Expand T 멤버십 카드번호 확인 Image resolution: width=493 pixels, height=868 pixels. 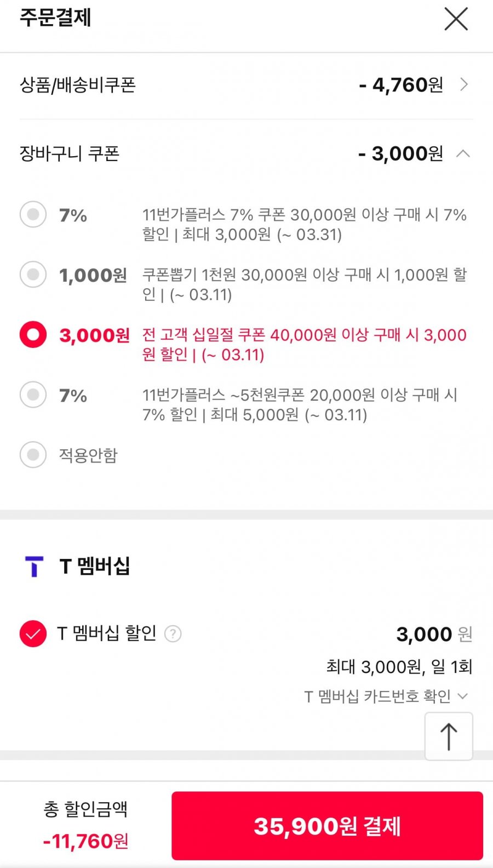click(386, 696)
